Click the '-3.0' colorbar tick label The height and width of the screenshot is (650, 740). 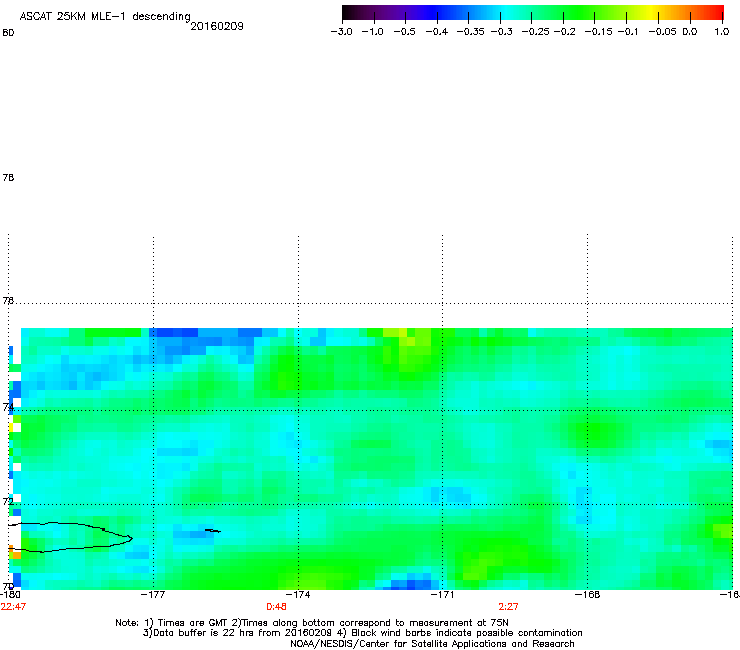tap(341, 32)
